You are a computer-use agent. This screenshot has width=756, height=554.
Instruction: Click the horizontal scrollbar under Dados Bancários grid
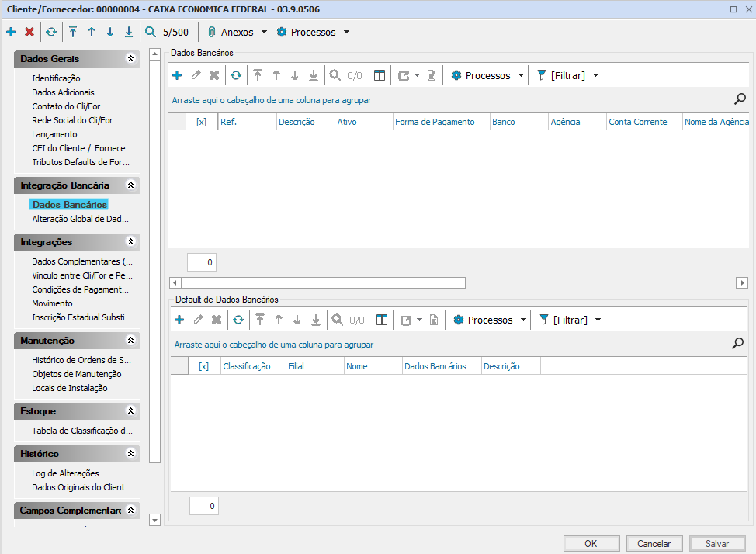pyautogui.click(x=323, y=283)
